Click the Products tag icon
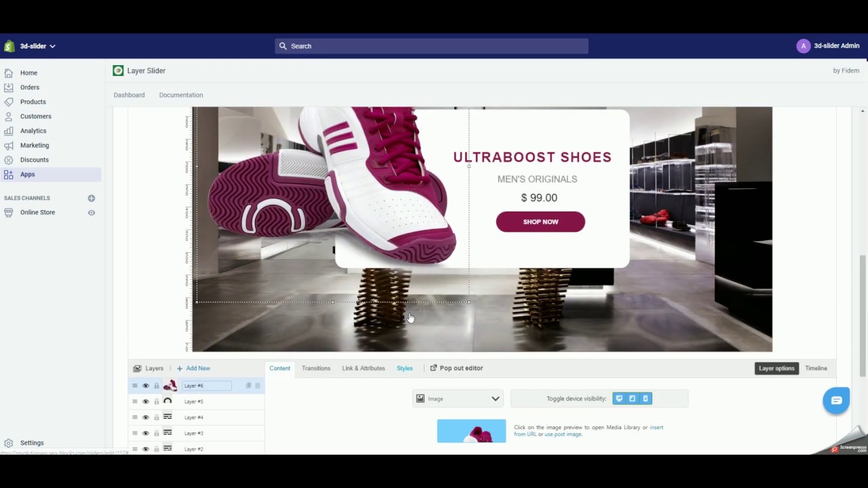The width and height of the screenshot is (868, 488). [x=8, y=102]
